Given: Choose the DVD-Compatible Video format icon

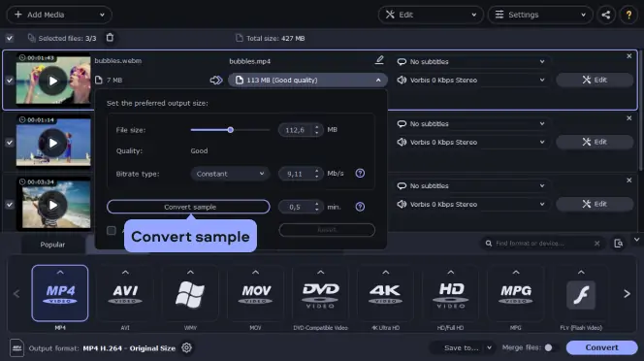Looking at the screenshot, I should (320, 293).
